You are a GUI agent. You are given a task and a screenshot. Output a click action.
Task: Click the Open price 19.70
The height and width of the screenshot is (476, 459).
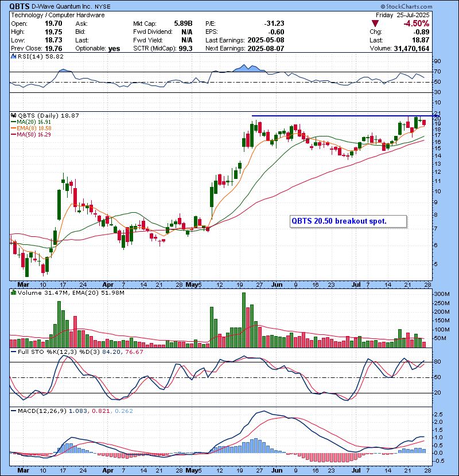point(53,24)
